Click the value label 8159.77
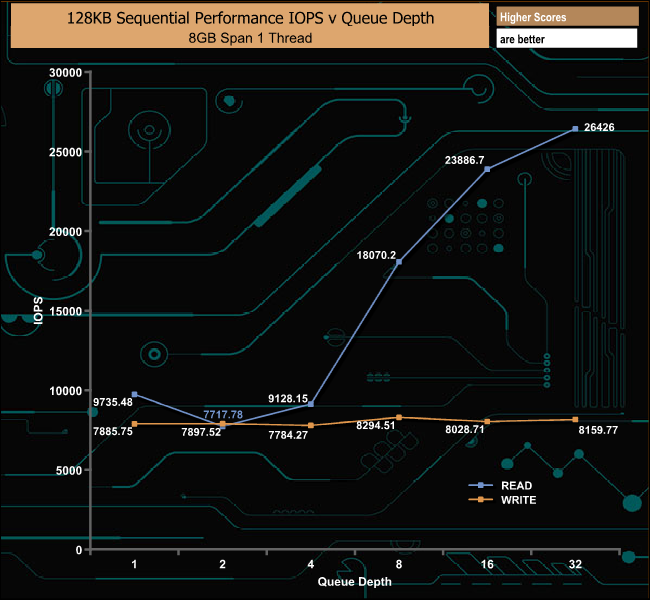Viewport: 650px width, 600px height. pyautogui.click(x=598, y=430)
